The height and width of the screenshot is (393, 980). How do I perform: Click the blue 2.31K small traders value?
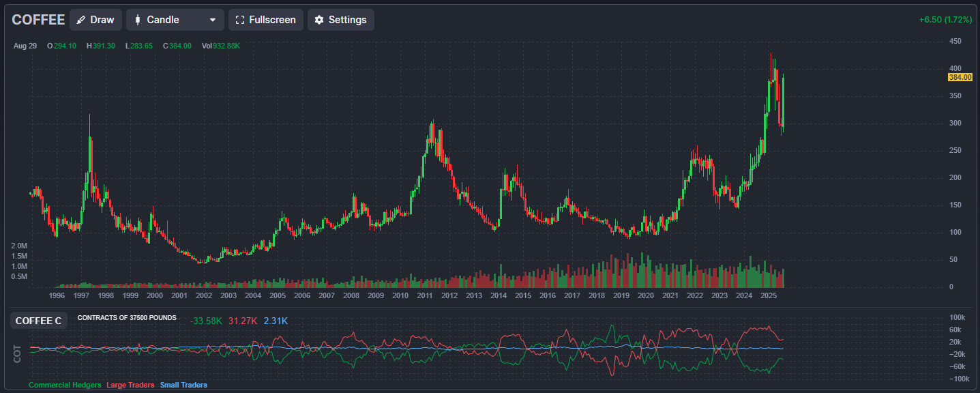tap(276, 321)
